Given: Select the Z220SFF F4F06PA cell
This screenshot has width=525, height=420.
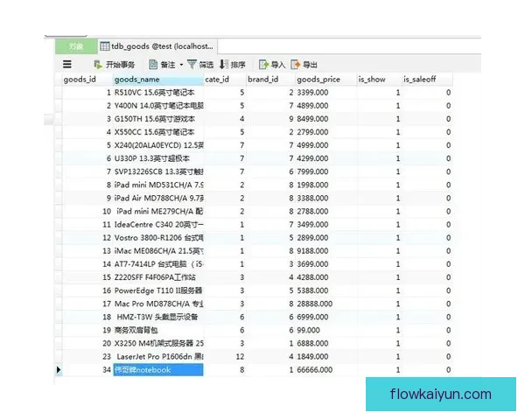Looking at the screenshot, I should point(158,277).
